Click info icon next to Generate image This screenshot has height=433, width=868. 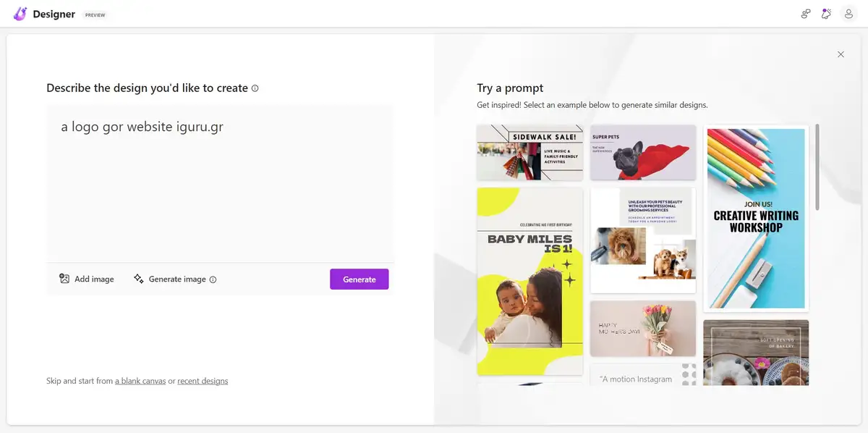213,279
